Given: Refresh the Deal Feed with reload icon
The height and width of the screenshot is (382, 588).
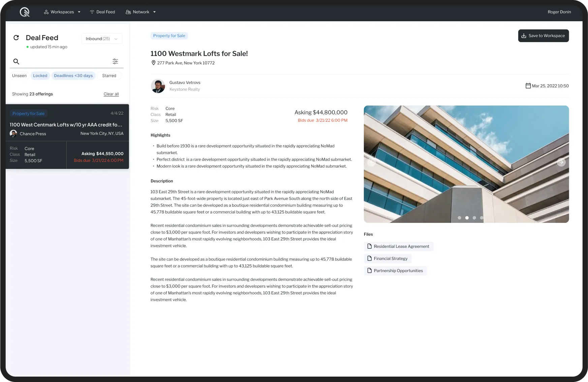Looking at the screenshot, I should (16, 38).
